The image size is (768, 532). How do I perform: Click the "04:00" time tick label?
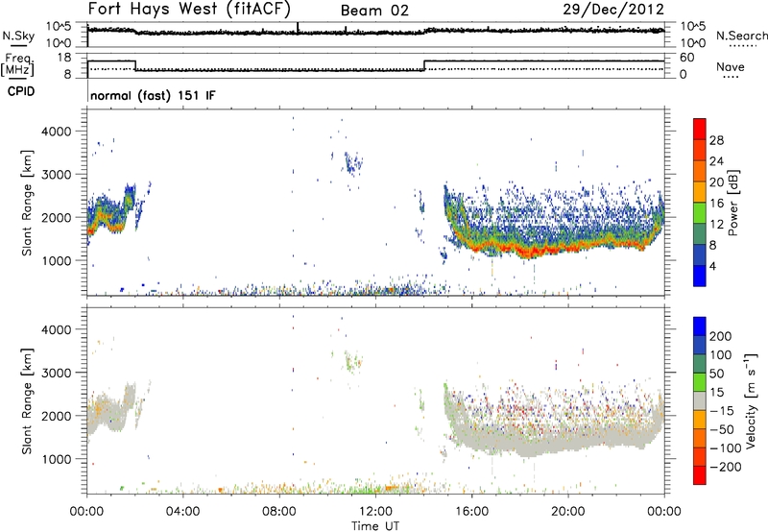click(182, 512)
